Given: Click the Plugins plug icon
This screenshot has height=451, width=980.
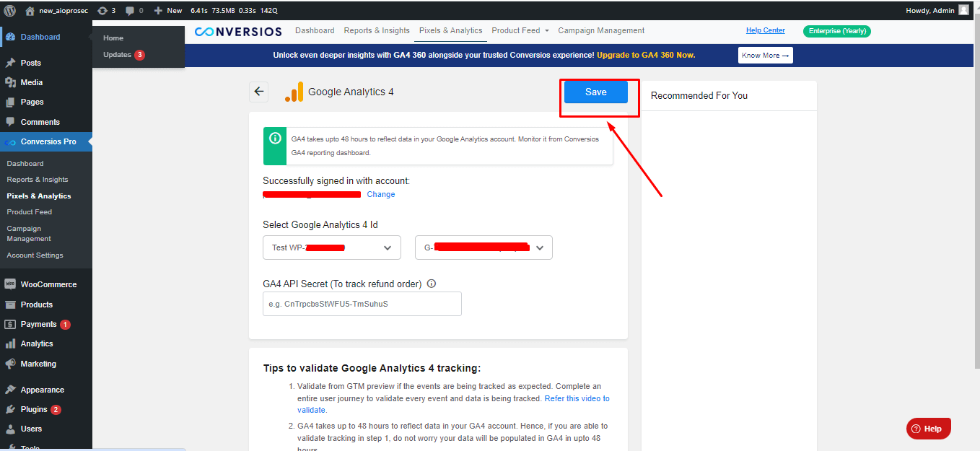Looking at the screenshot, I should pyautogui.click(x=10, y=409).
